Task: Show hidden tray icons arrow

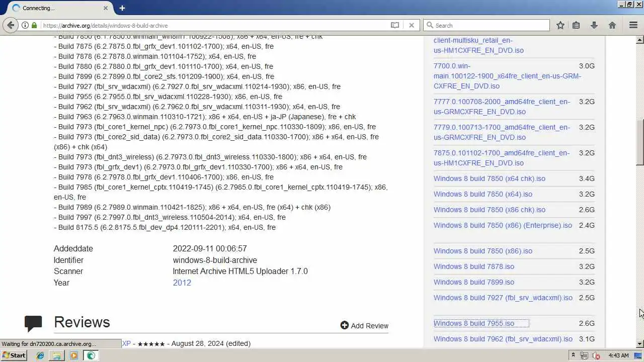Action: tap(573, 355)
